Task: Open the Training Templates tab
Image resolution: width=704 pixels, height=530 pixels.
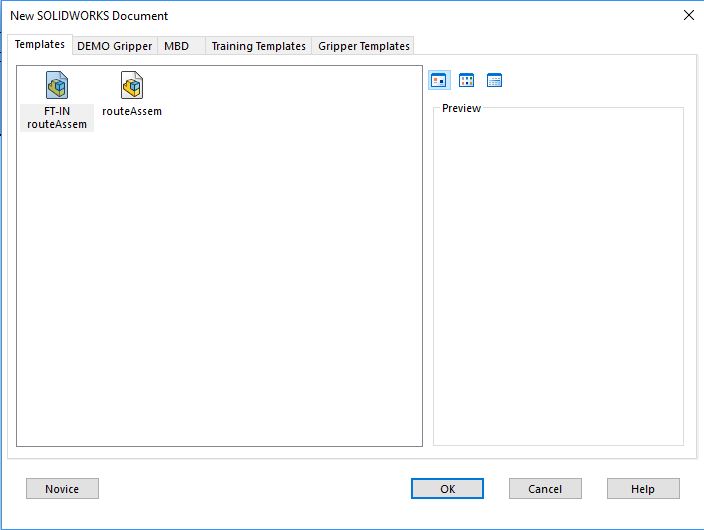Action: point(259,46)
